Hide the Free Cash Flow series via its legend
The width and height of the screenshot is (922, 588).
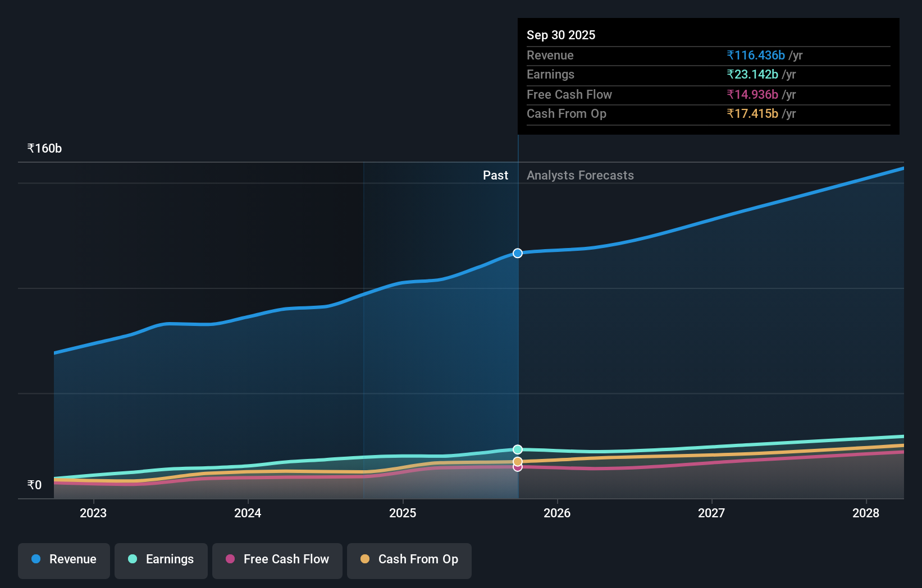[277, 561]
